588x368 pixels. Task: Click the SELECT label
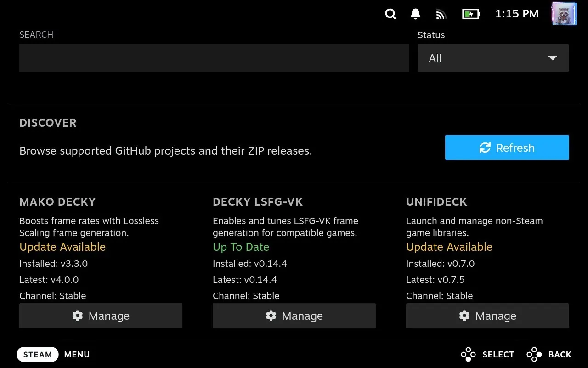[498, 355]
